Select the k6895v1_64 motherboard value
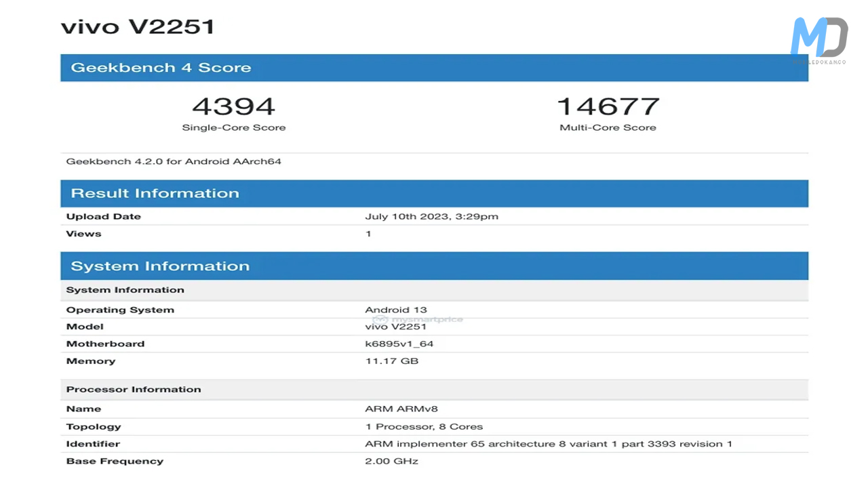Viewport: 868px width, 488px height. [x=399, y=344]
